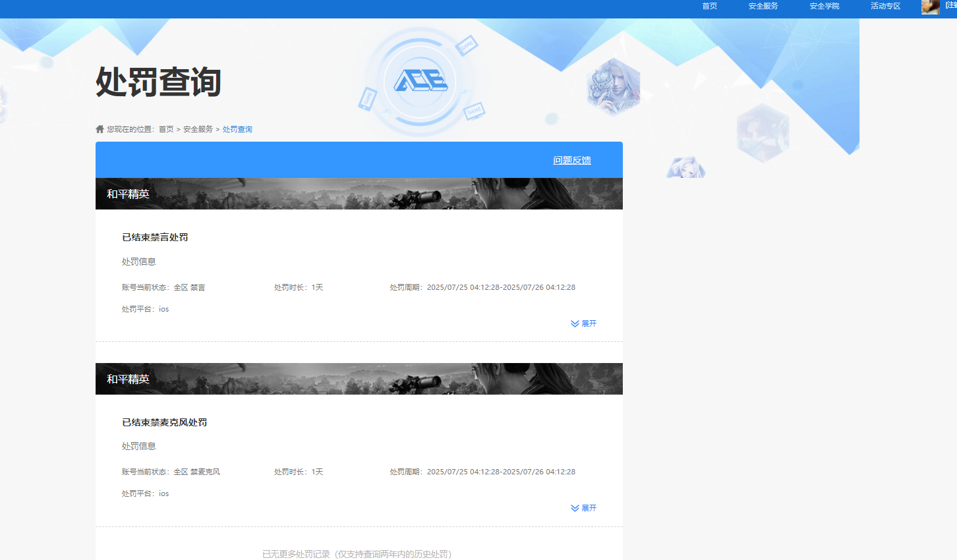Expand details of the 禁麦克风 punishment record
This screenshot has height=560, width=957.
583,508
